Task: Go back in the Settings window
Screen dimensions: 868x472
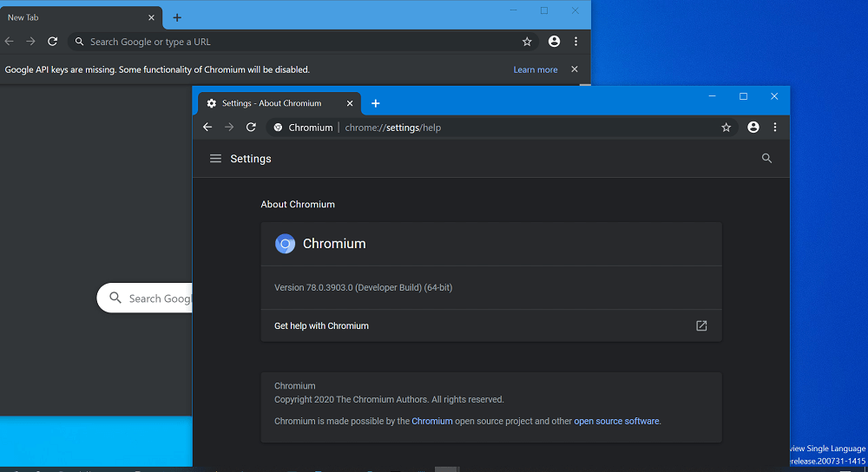Action: 207,128
